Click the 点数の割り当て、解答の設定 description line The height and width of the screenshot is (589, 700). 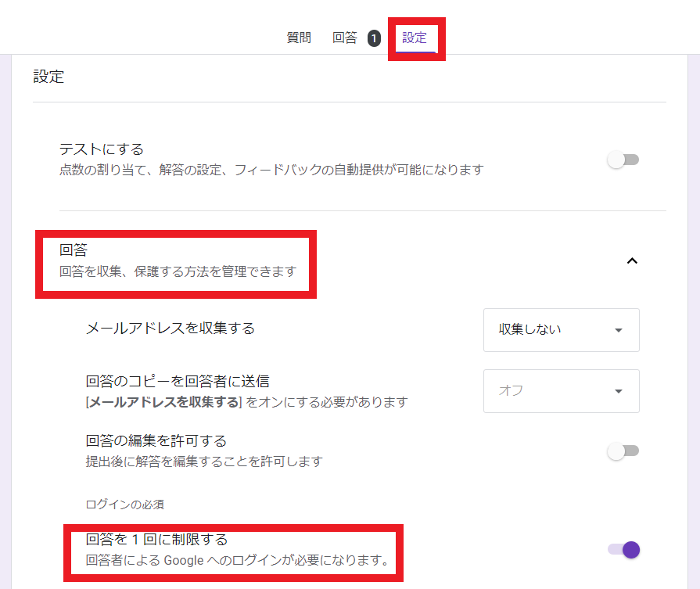(271, 170)
